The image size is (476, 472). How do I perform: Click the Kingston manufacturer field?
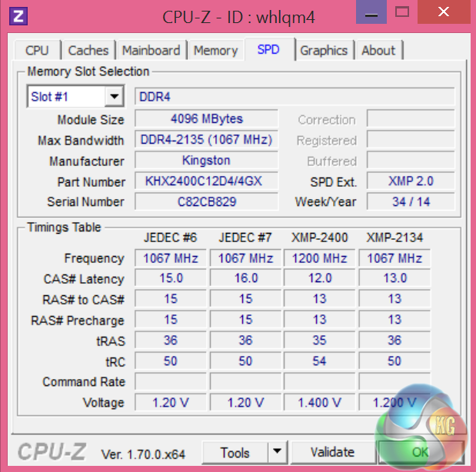[x=206, y=160]
